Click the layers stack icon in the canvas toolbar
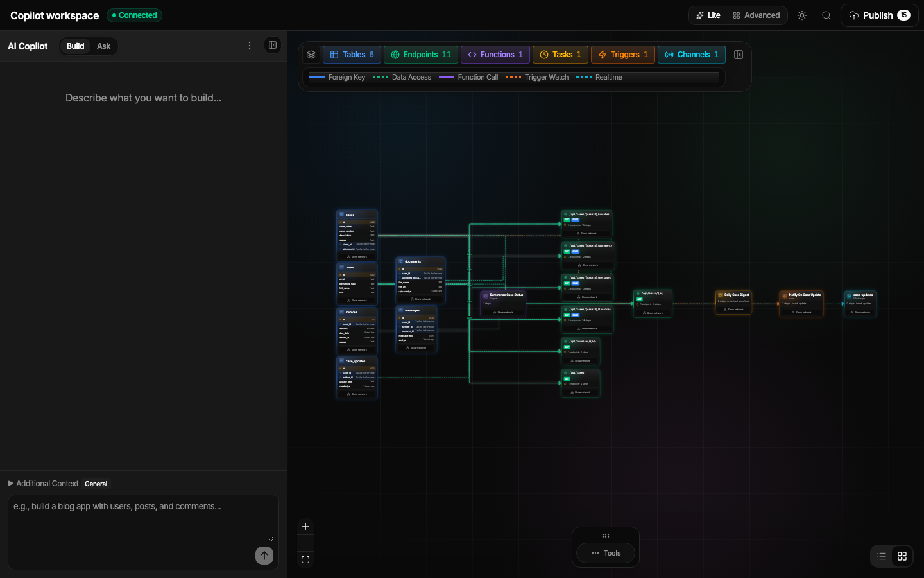The image size is (924, 578). [311, 55]
